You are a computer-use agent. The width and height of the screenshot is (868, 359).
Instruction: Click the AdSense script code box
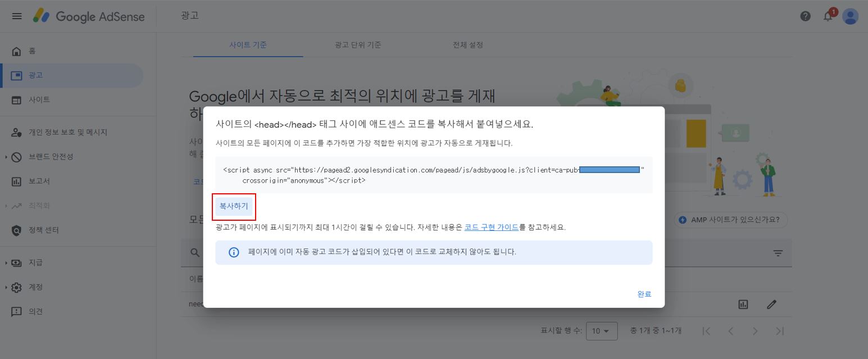click(434, 175)
